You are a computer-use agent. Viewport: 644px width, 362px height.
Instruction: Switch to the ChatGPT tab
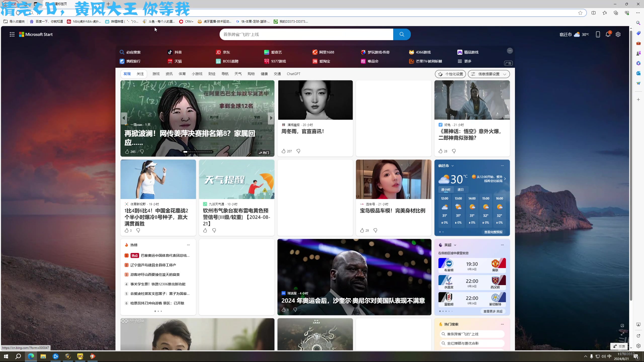click(x=294, y=74)
